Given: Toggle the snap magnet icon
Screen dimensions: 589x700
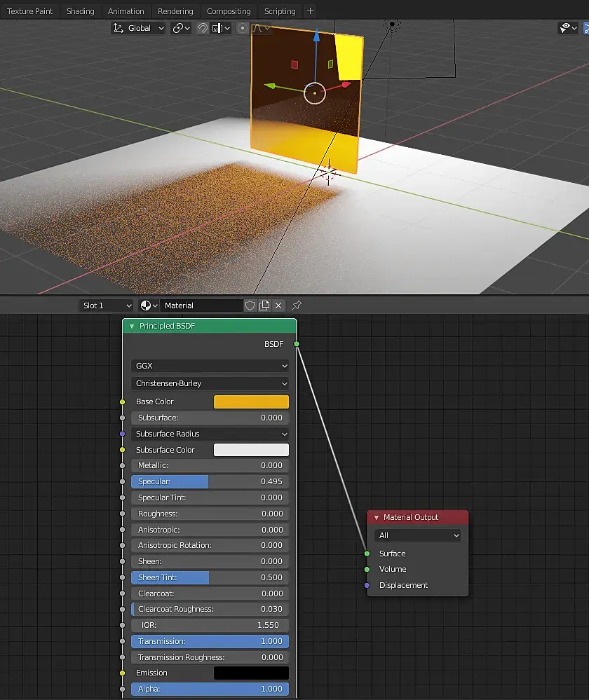Looking at the screenshot, I should pos(203,28).
